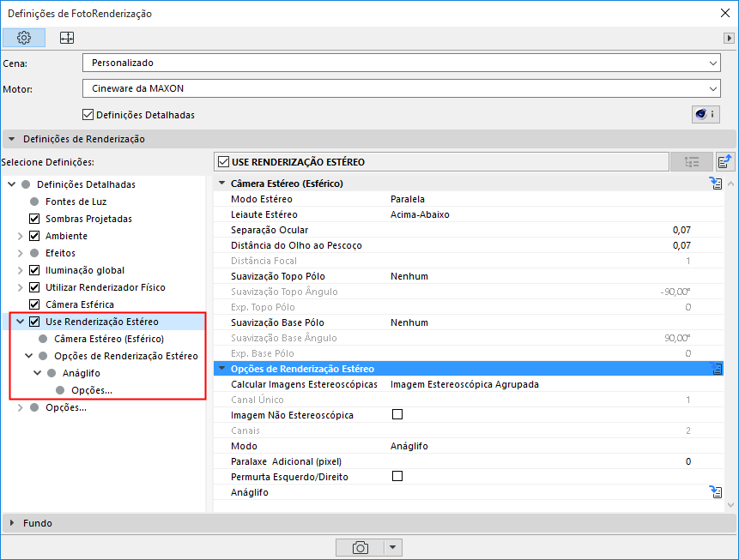
Task: Click the Definições Detalhadas tree bullet icon
Action: (26, 184)
